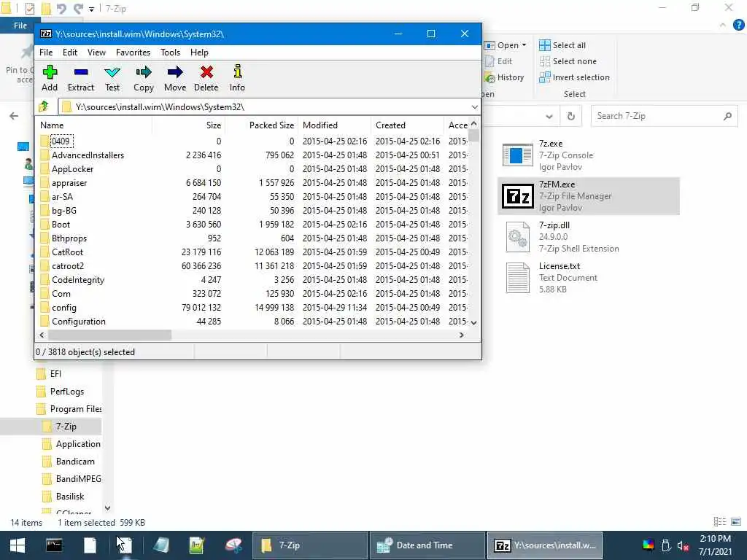Screen dimensions: 747x560
Task: Select PerfLogs in the navigation tree
Action: pyautogui.click(x=66, y=392)
